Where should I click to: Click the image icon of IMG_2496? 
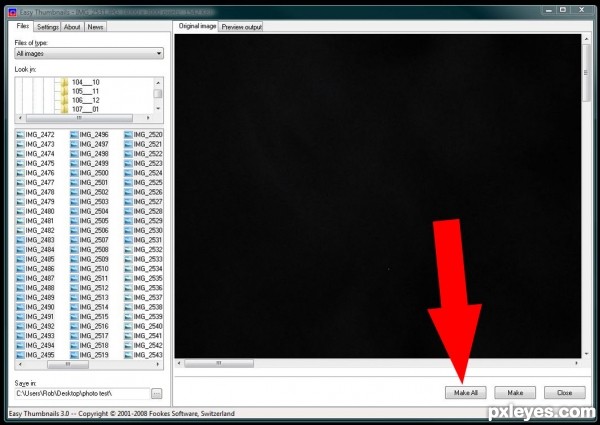[x=74, y=135]
